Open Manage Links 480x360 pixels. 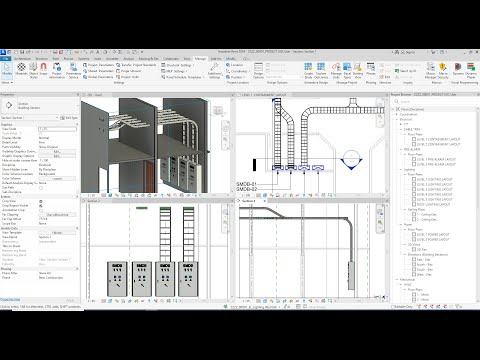pos(336,70)
